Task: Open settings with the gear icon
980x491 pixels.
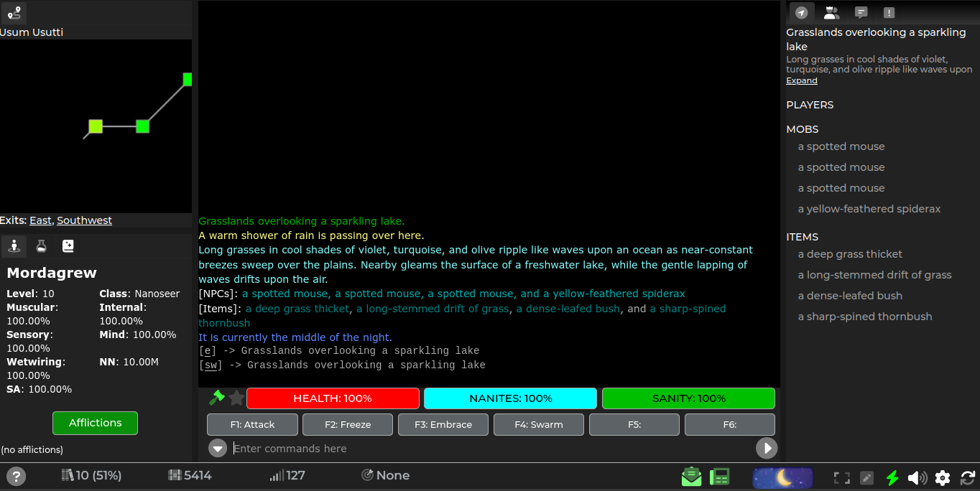Action: (x=942, y=476)
